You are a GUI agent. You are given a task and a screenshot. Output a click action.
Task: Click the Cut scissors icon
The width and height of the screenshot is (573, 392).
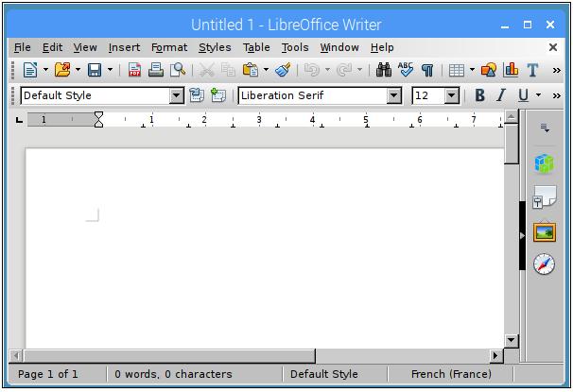coord(207,70)
